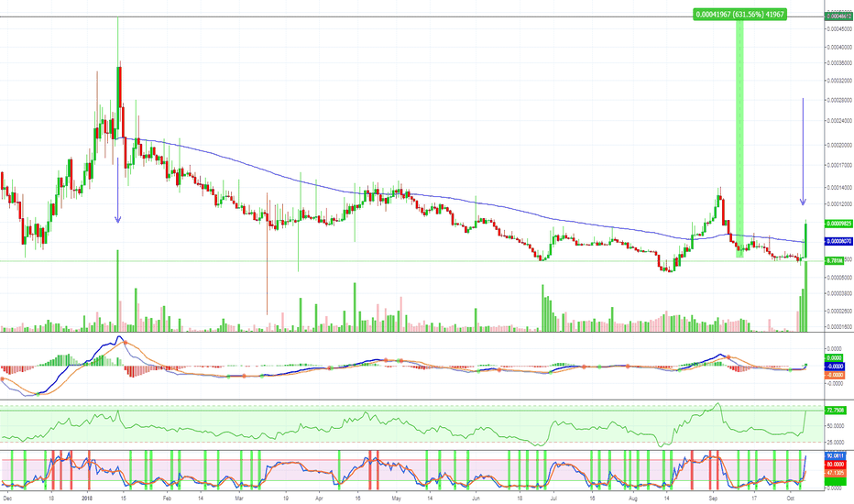Image resolution: width=854 pixels, height=504 pixels.
Task: Click the 0.00028000 price axis label
Action: click(x=838, y=100)
